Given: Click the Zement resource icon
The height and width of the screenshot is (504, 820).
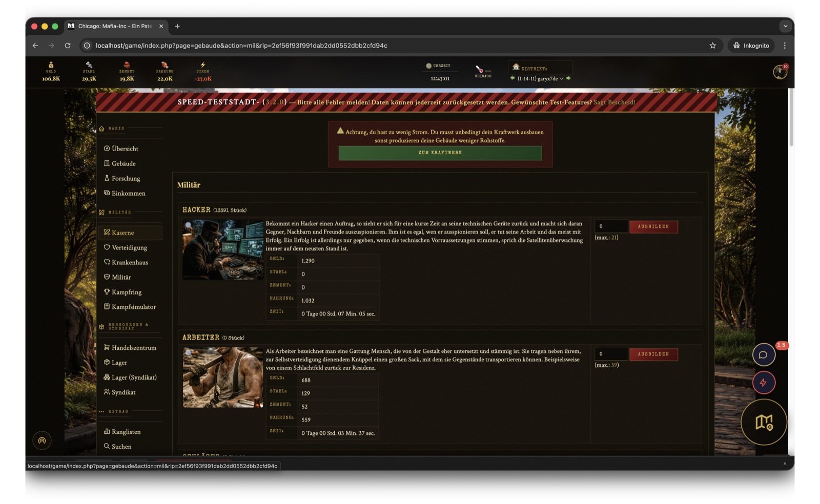Looking at the screenshot, I should tap(127, 65).
